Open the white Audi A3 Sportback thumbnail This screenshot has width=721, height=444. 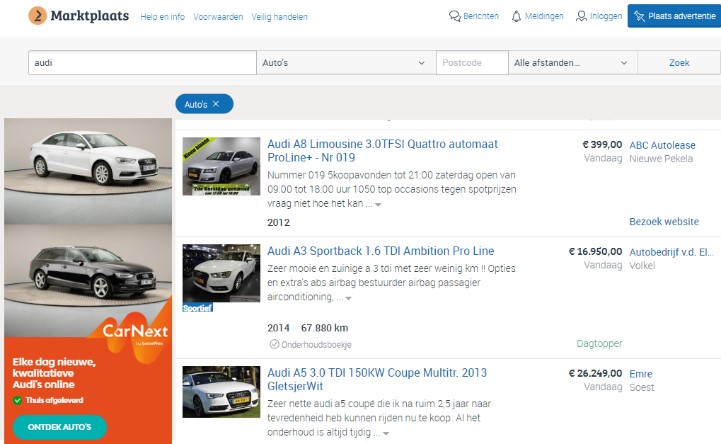(x=221, y=273)
